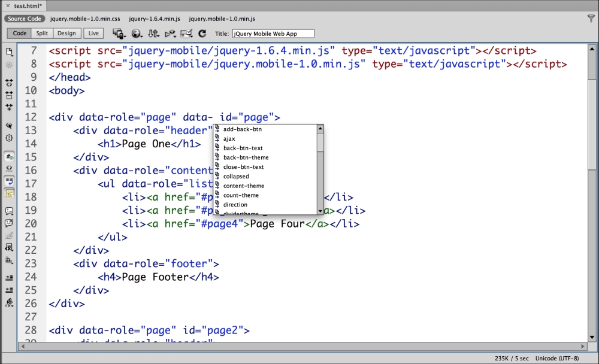Choose add-back-btn from the code hints
The image size is (599, 364).
[265, 129]
